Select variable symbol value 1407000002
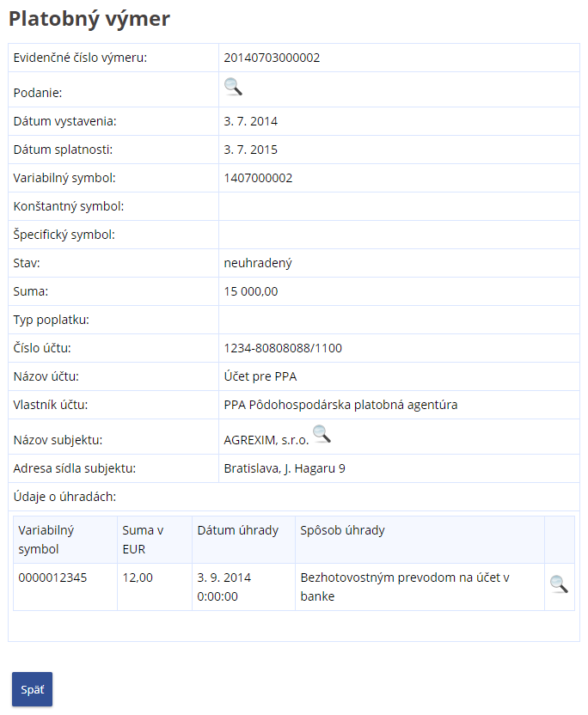588x715 pixels. click(258, 178)
